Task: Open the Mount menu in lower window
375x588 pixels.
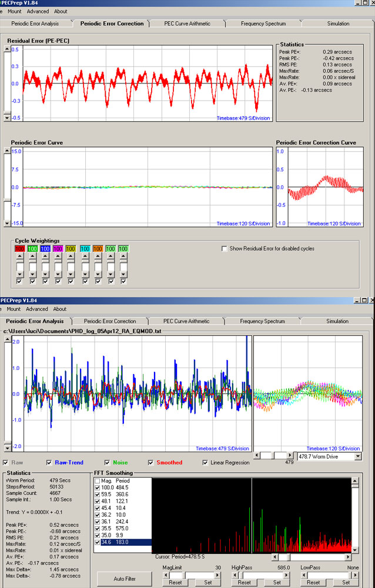Action: click(x=14, y=309)
